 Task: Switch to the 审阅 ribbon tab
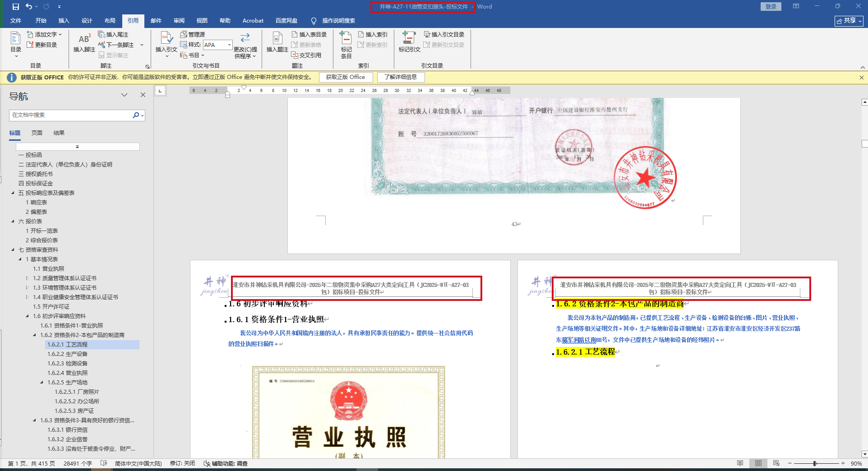coord(179,21)
